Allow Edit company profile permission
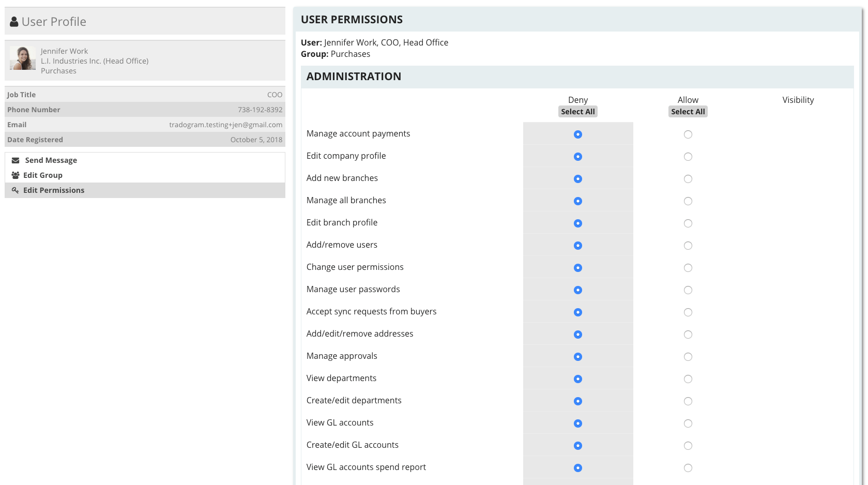This screenshot has width=868, height=485. click(688, 156)
